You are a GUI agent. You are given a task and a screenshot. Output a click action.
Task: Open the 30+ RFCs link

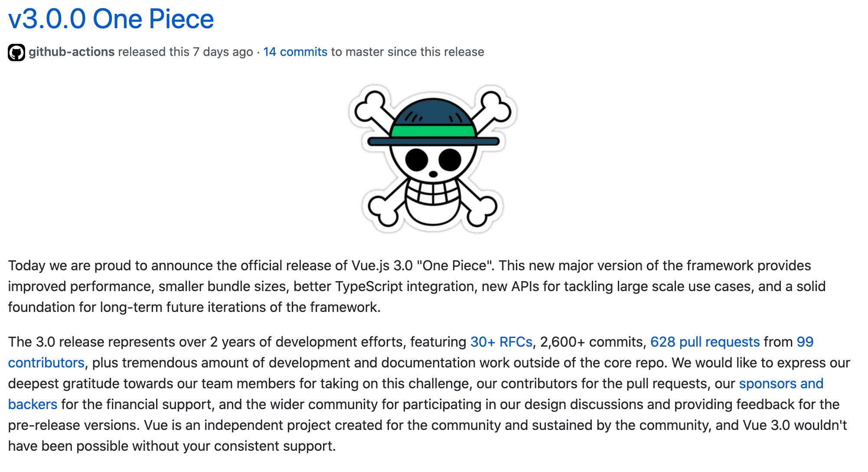(501, 342)
